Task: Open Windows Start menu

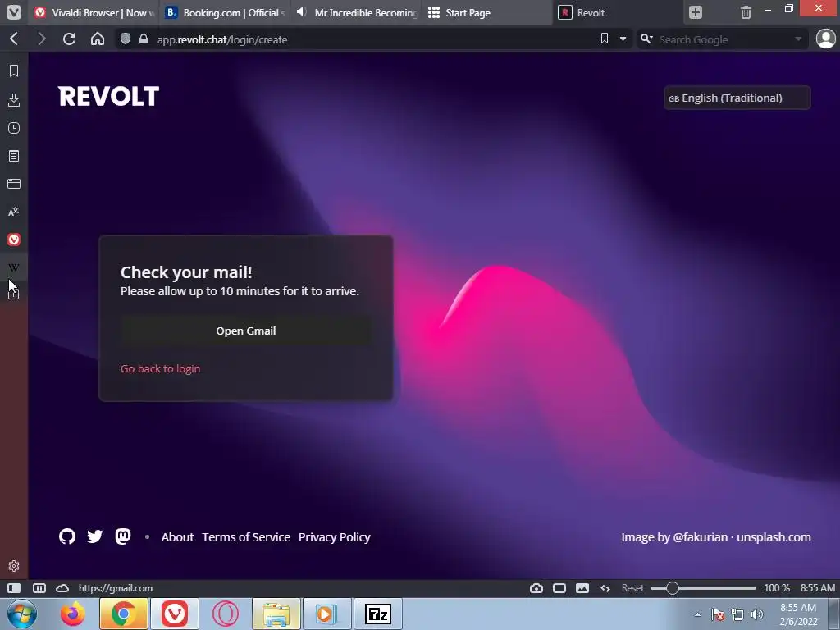Action: (x=22, y=614)
